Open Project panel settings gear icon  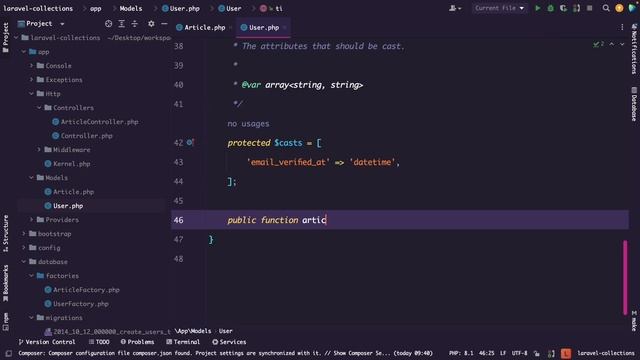pos(151,24)
